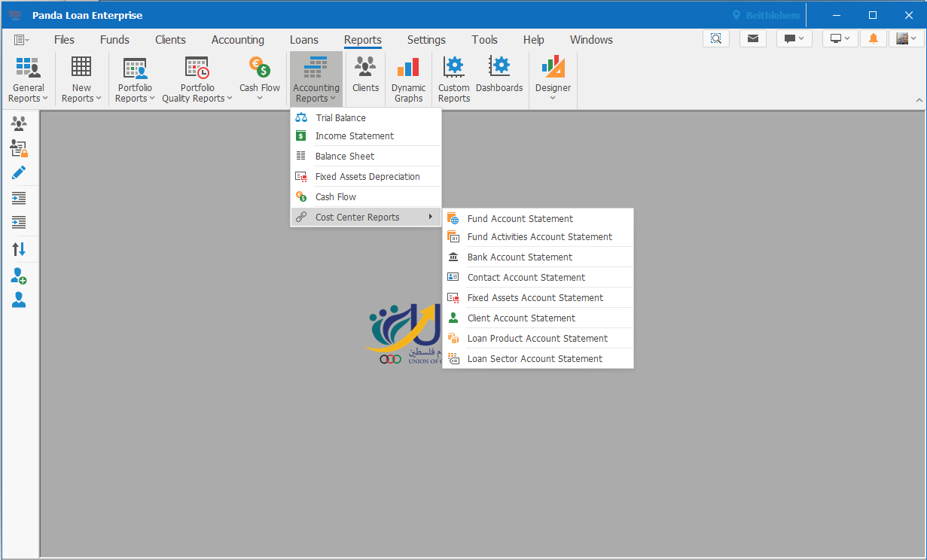Open the mail envelope icon

[x=753, y=38]
